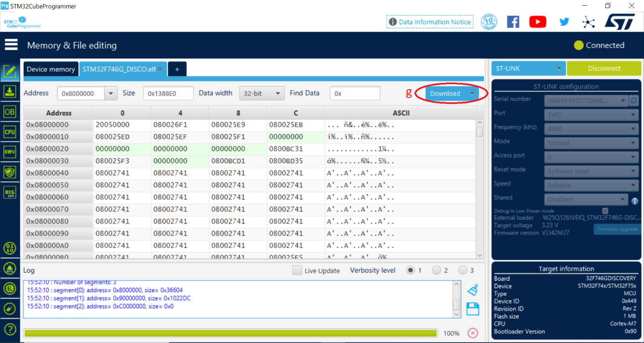Open the Serial number dropdown
Viewport: 644px width, 343px height.
click(x=586, y=100)
